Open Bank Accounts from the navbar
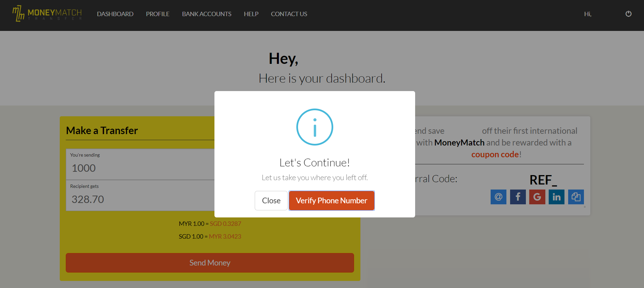This screenshot has height=288, width=644. (x=206, y=14)
